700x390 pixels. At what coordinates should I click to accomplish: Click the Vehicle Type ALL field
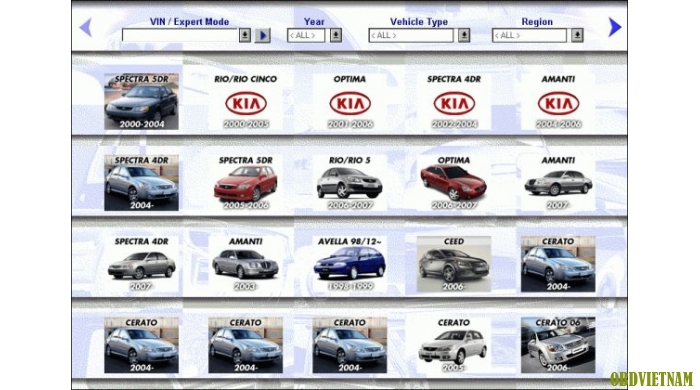tap(411, 35)
